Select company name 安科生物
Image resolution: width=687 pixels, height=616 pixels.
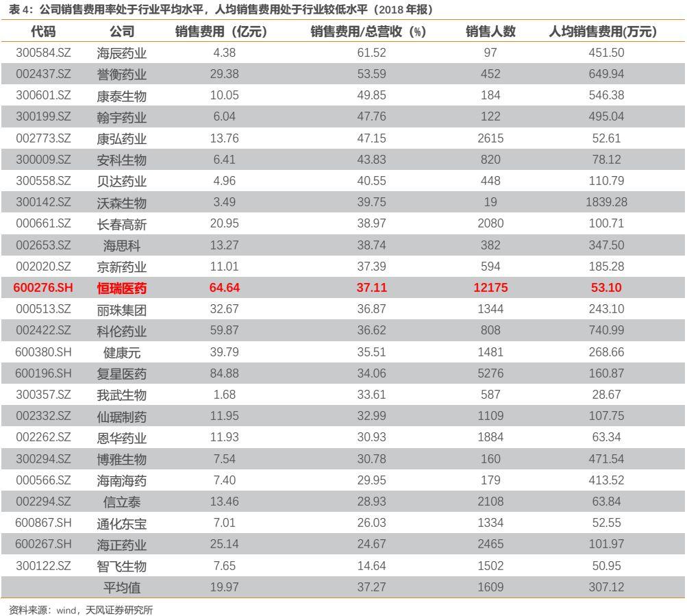click(x=122, y=160)
